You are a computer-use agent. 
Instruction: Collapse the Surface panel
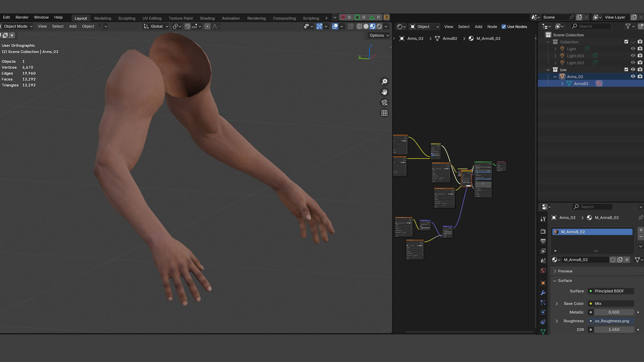point(555,281)
